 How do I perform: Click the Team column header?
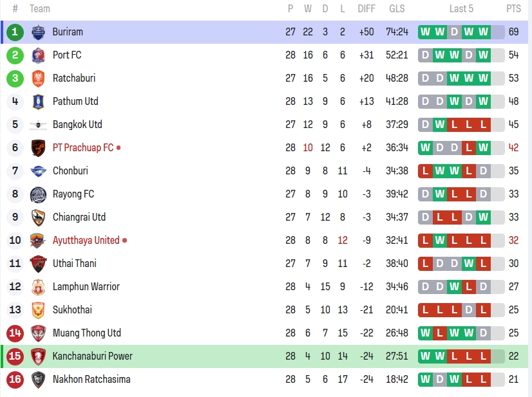click(x=40, y=8)
